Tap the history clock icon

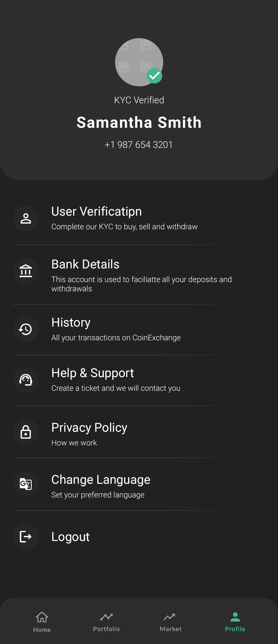(26, 329)
